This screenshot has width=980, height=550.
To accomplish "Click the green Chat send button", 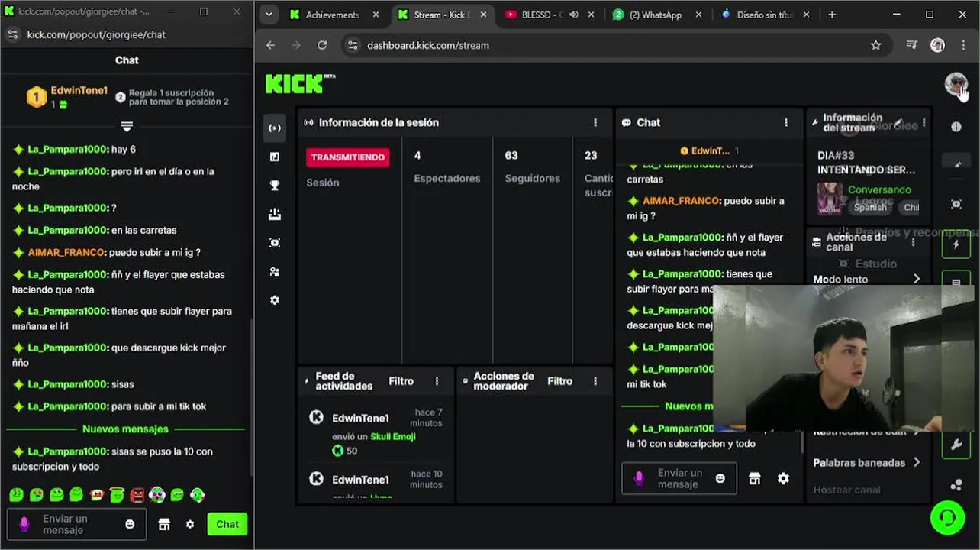I will pyautogui.click(x=227, y=524).
